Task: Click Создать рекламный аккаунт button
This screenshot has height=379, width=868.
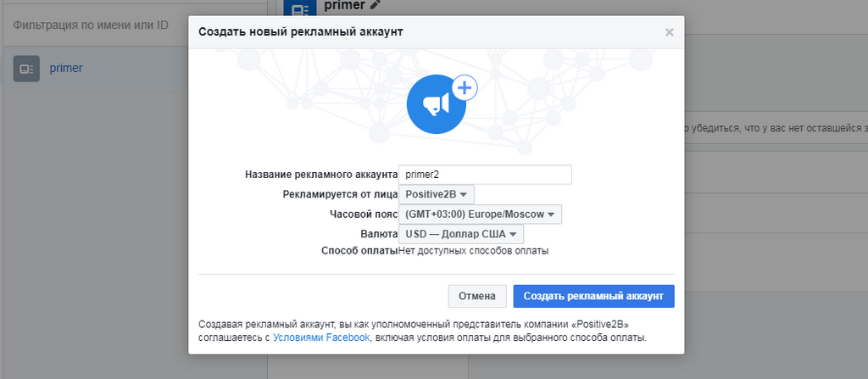Action: pos(593,296)
